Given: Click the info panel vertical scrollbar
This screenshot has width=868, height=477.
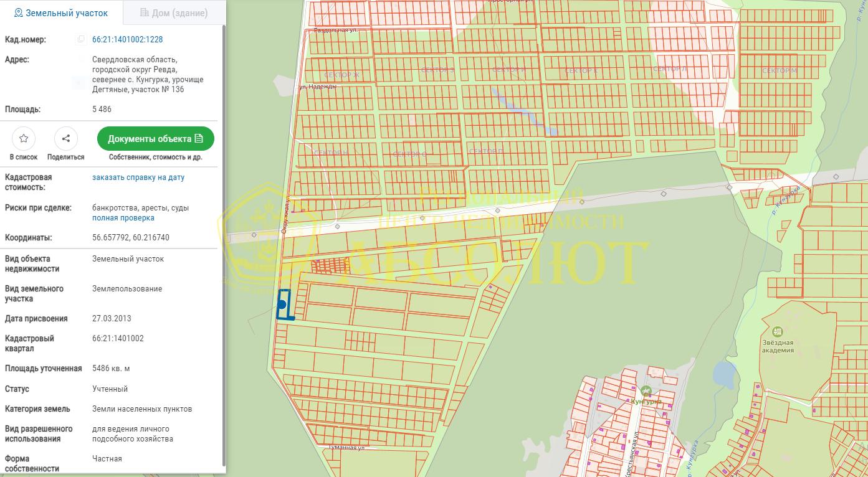Looking at the screenshot, I should tap(224, 246).
